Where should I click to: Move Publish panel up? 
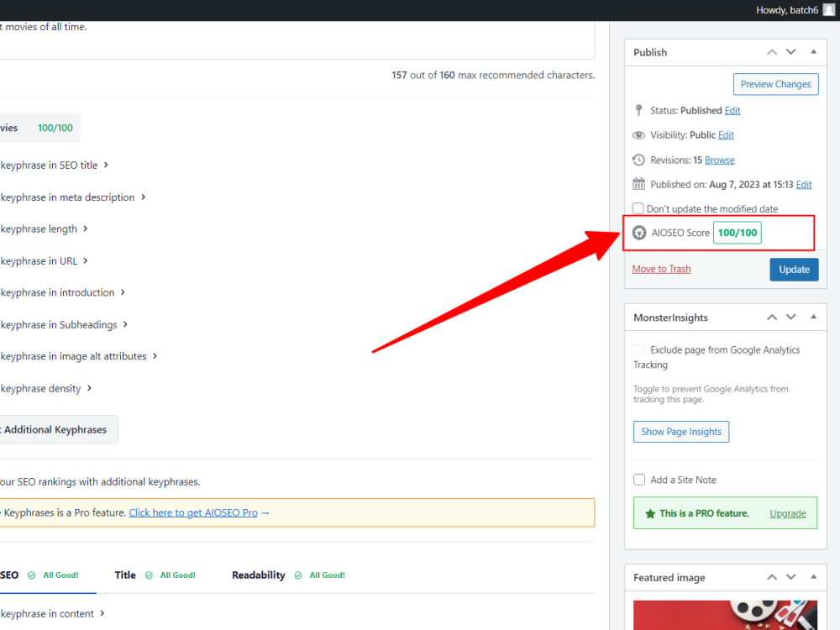[x=772, y=52]
